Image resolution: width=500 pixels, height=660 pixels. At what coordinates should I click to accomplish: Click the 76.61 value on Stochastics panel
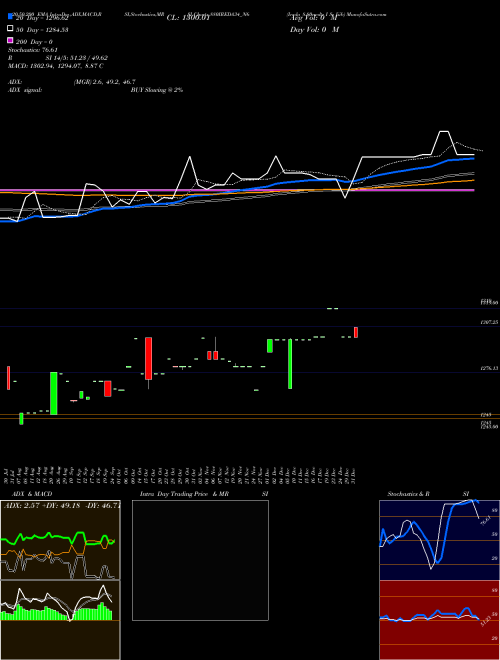click(485, 522)
